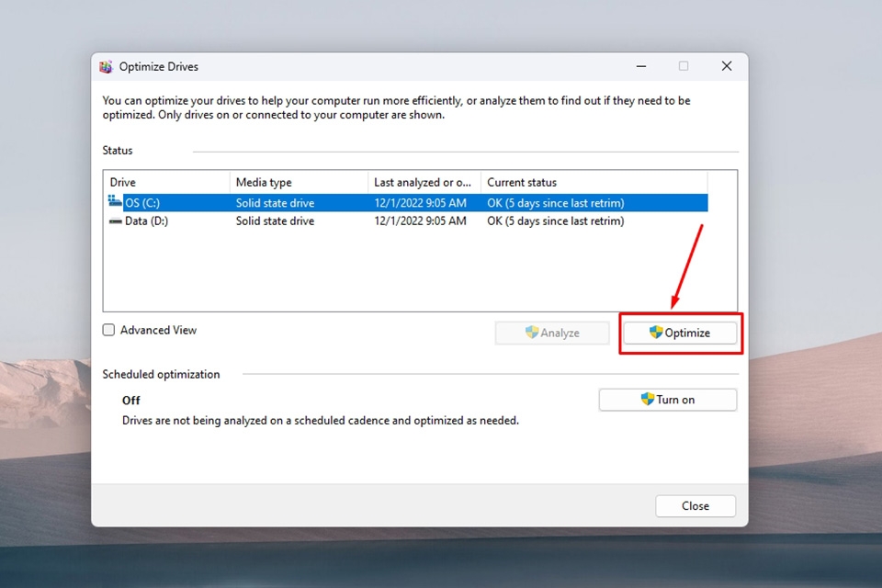Click the Optimize Drives title bar icon
This screenshot has height=588, width=882.
coord(107,65)
